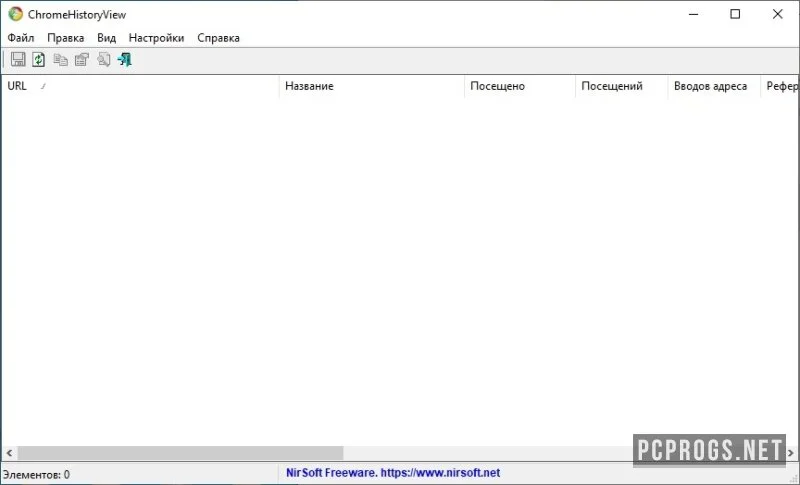The image size is (800, 485).
Task: Sort by the Название column header
Action: 371,86
